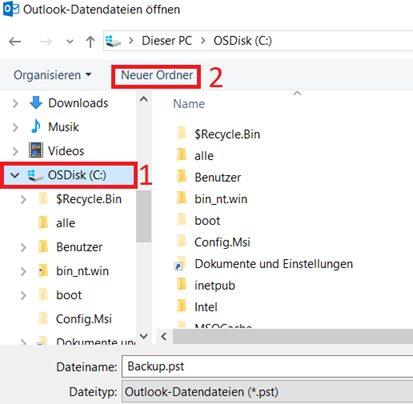The width and height of the screenshot is (413, 404).
Task: Create a folder with Neuer Ordner
Action: [157, 75]
